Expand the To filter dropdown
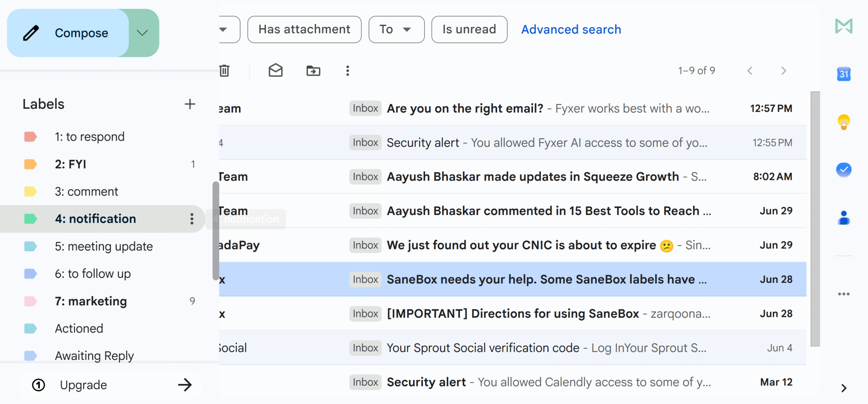 pos(396,29)
